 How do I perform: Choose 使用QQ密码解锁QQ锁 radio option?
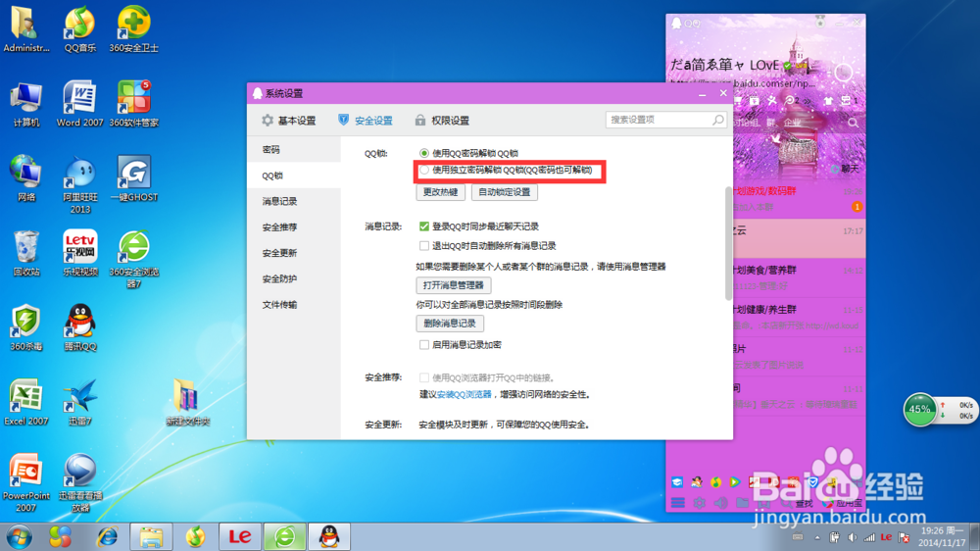(x=424, y=153)
